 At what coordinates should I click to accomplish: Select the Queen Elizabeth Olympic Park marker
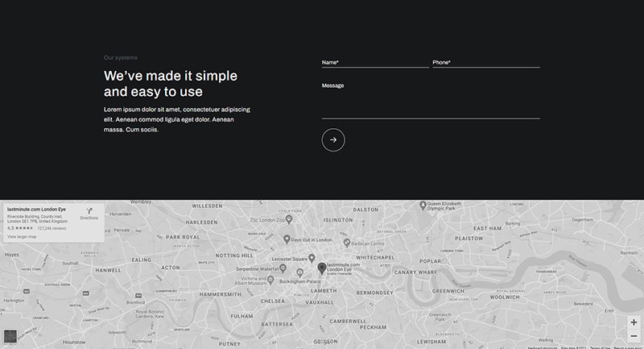click(x=424, y=206)
